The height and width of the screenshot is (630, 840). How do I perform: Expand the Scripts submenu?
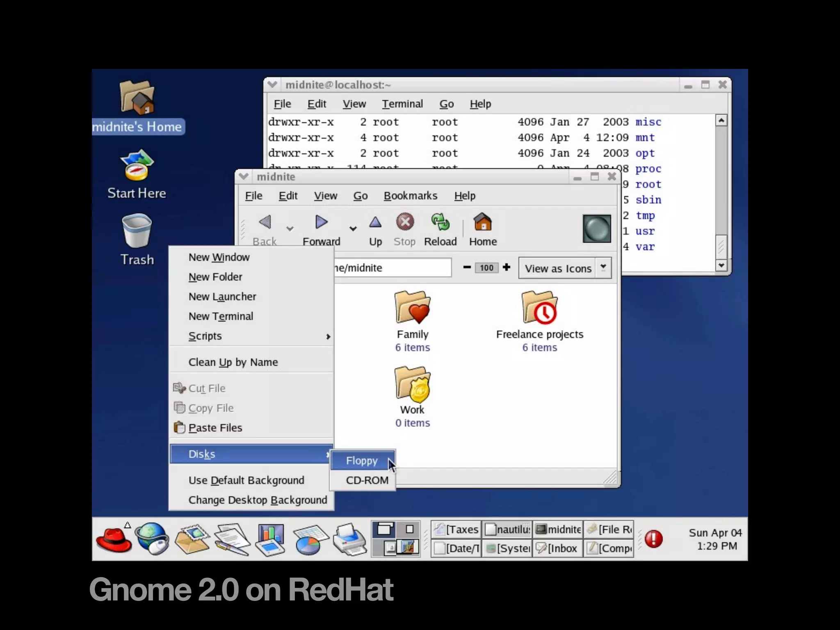[x=251, y=336]
